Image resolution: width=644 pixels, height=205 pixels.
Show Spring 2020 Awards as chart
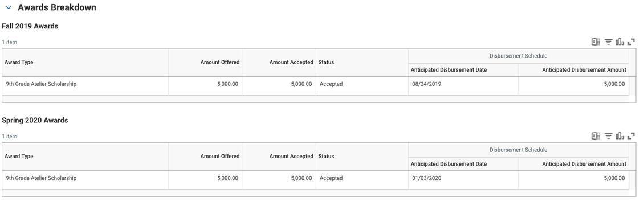tap(619, 136)
